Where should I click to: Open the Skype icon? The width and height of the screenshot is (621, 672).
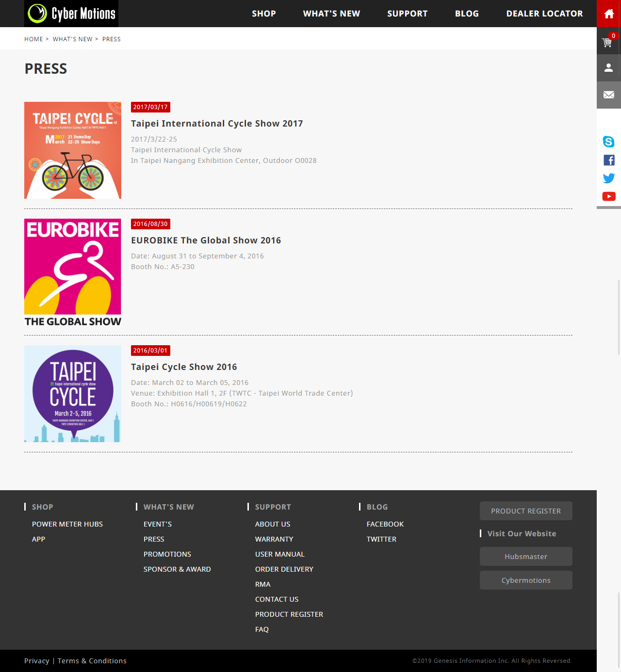(609, 142)
